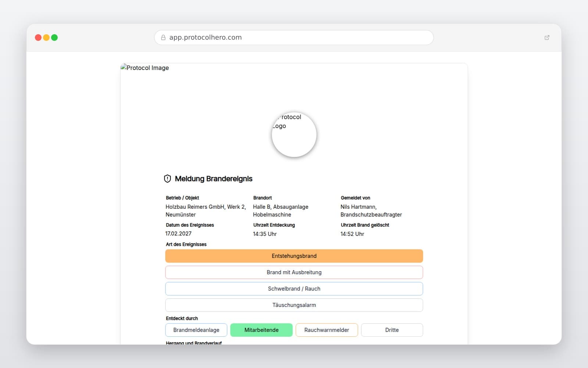Click the Datum des Ereignisses label
The image size is (588, 368).
(190, 225)
